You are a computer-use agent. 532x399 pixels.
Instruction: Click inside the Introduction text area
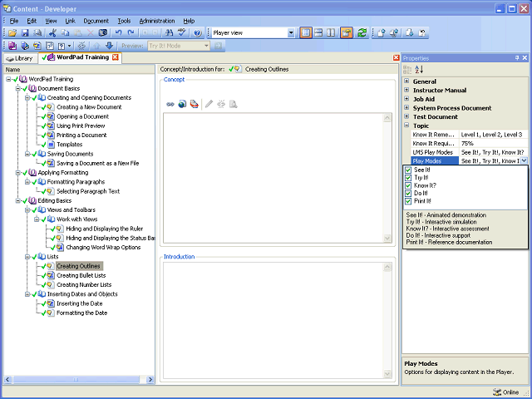click(x=273, y=321)
